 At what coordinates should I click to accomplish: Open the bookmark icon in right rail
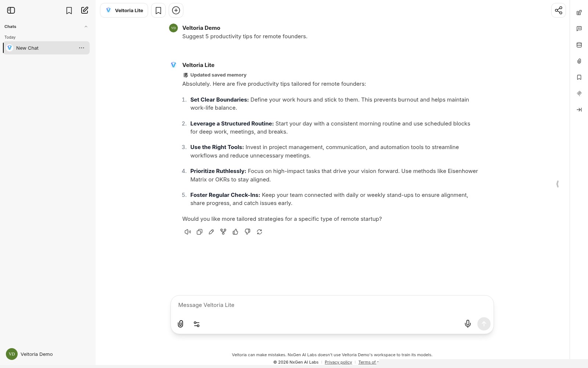[x=579, y=77]
